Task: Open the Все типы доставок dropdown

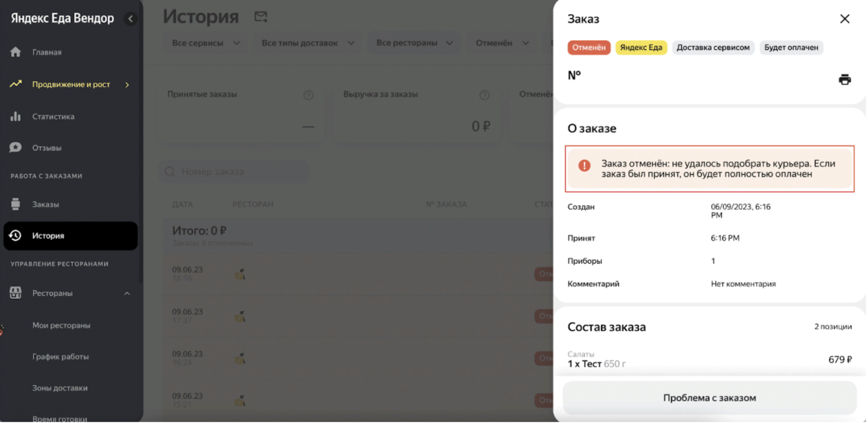Action: point(308,43)
